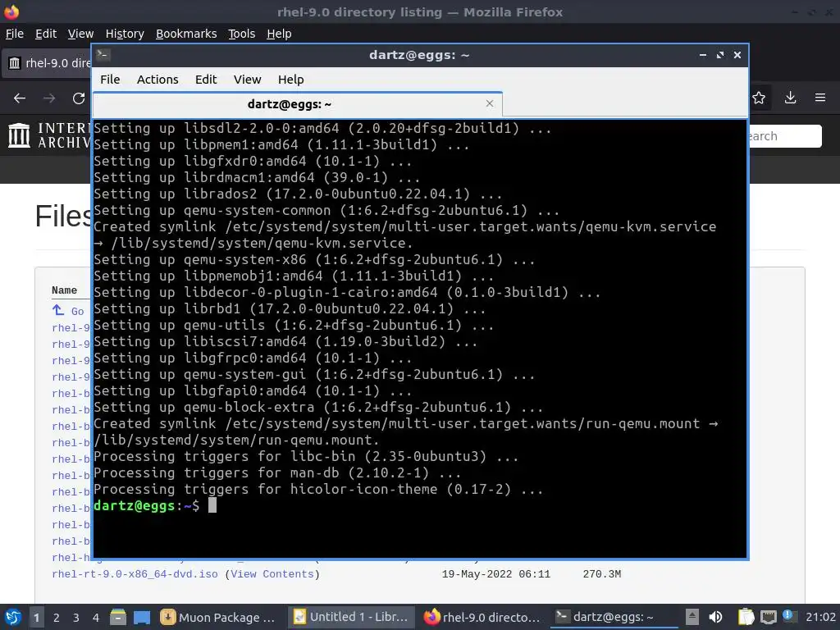This screenshot has width=840, height=630.
Task: Click removable media eject tray icon
Action: pyautogui.click(x=692, y=617)
